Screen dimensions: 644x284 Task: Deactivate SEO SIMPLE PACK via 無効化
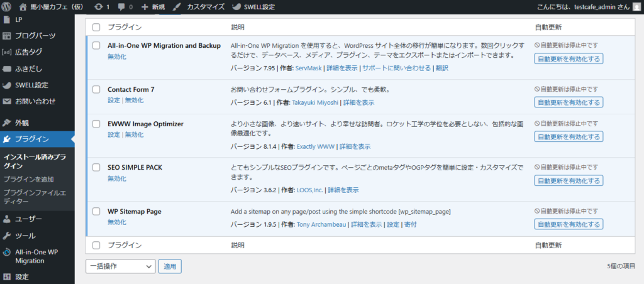pyautogui.click(x=117, y=178)
